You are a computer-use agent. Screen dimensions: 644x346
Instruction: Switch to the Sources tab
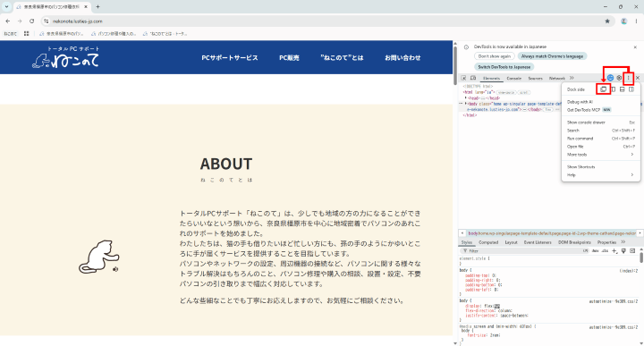[535, 78]
